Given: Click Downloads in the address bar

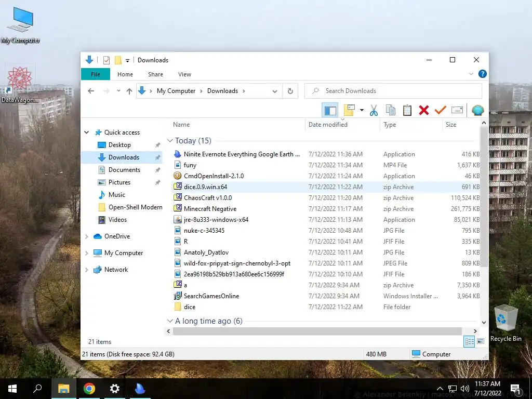Looking at the screenshot, I should coord(222,91).
